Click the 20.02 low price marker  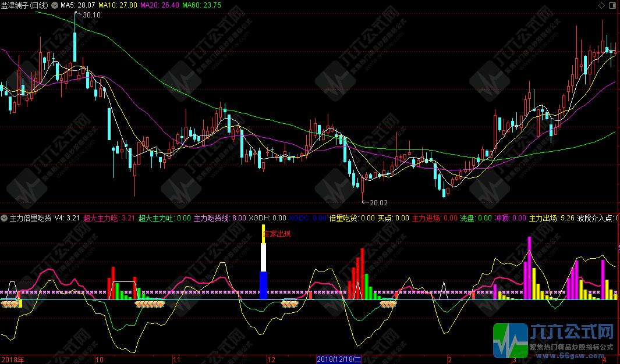click(x=378, y=202)
